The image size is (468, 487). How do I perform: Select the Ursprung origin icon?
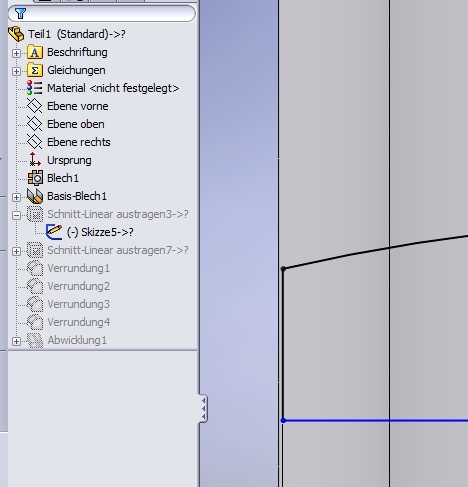tap(34, 160)
